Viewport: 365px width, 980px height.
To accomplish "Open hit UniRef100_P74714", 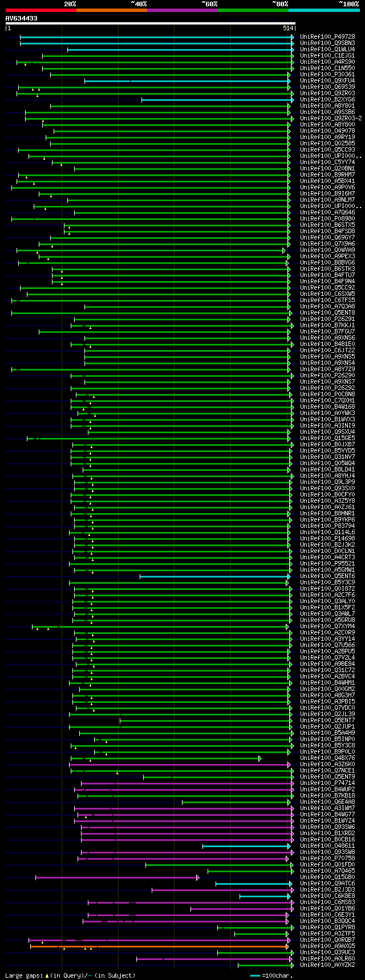I will tap(327, 783).
